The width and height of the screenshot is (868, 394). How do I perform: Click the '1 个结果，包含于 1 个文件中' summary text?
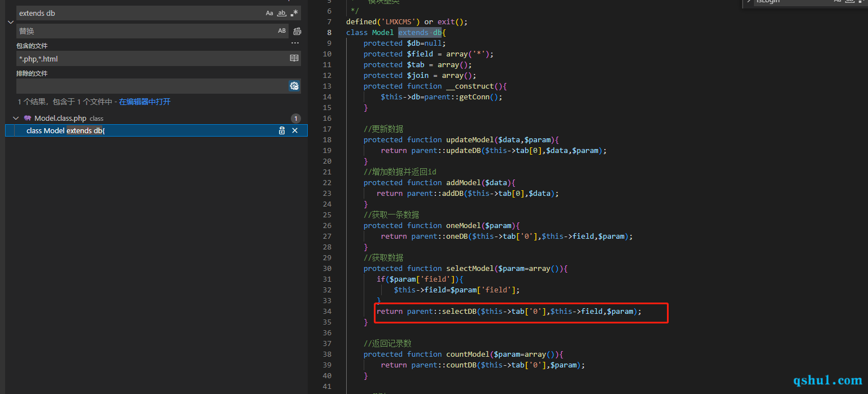[x=65, y=102]
